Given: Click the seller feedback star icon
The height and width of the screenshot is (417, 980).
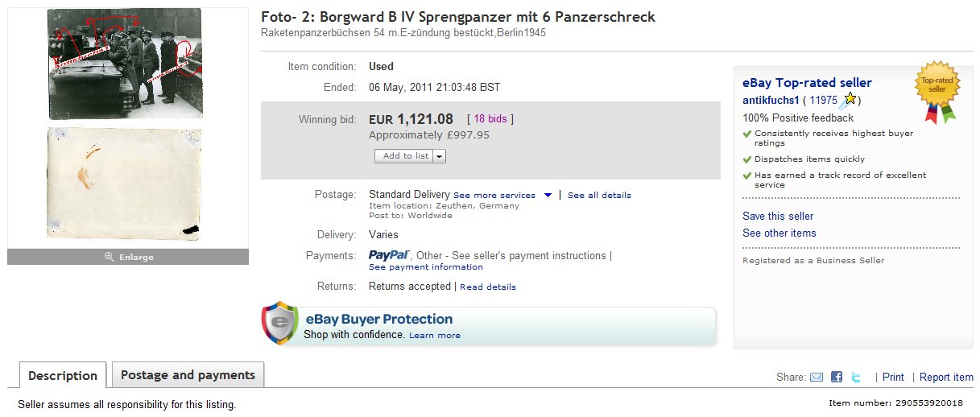Looking at the screenshot, I should coord(850,100).
